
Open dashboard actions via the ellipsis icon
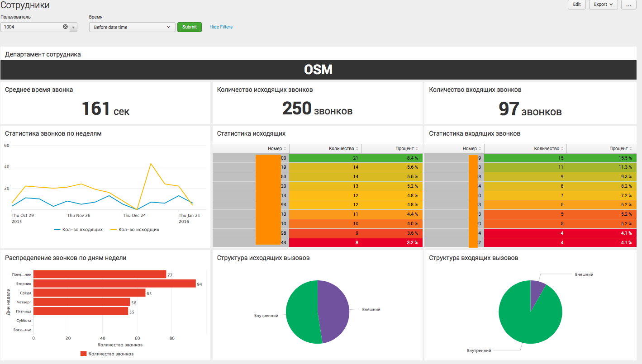coord(628,5)
